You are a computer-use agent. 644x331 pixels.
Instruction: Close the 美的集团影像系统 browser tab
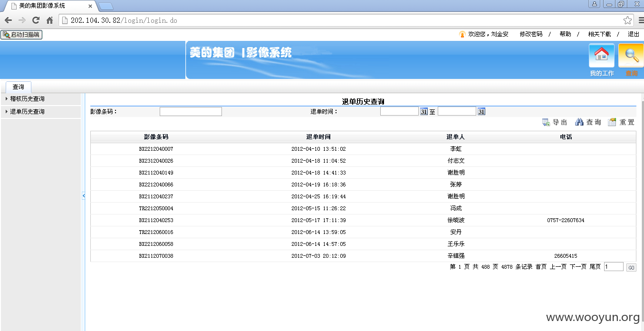point(90,6)
